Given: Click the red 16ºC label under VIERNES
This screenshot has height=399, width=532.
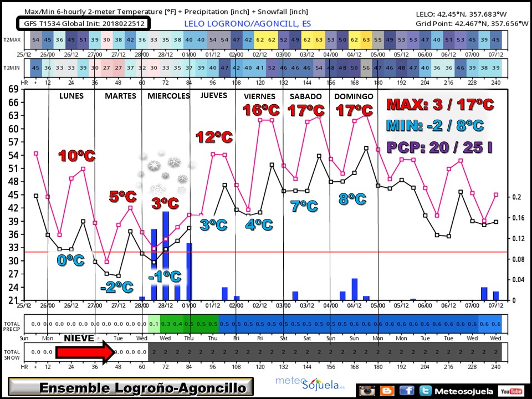Looking at the screenshot, I should [261, 110].
